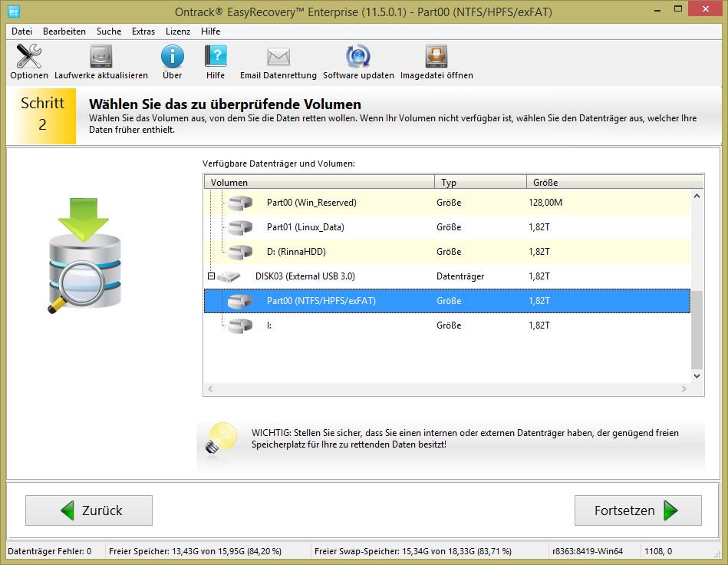Click the partition icon of the I: volume
728x565 pixels.
[x=240, y=325]
